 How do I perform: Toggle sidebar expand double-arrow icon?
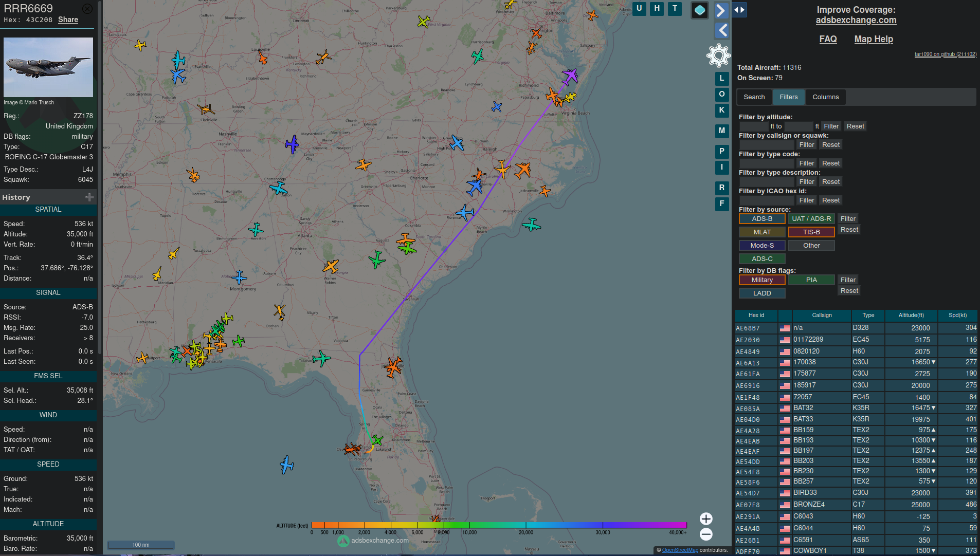click(x=739, y=10)
